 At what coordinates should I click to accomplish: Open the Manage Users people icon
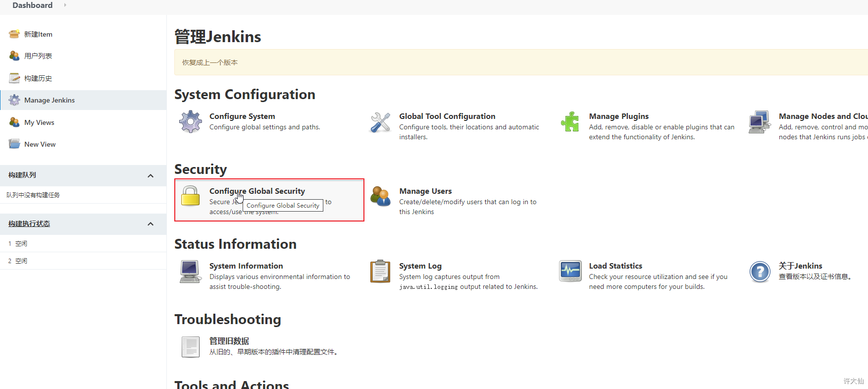pyautogui.click(x=380, y=197)
